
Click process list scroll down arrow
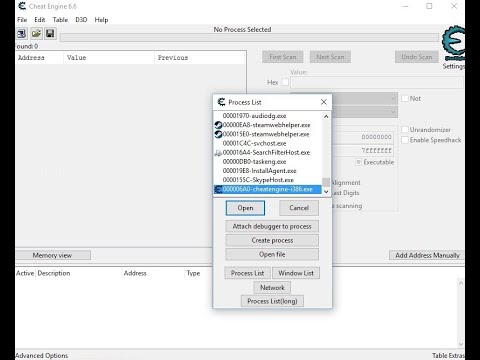pos(326,192)
